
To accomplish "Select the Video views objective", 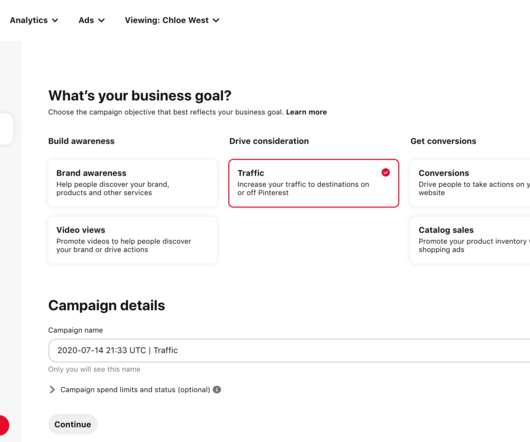I will click(x=132, y=240).
